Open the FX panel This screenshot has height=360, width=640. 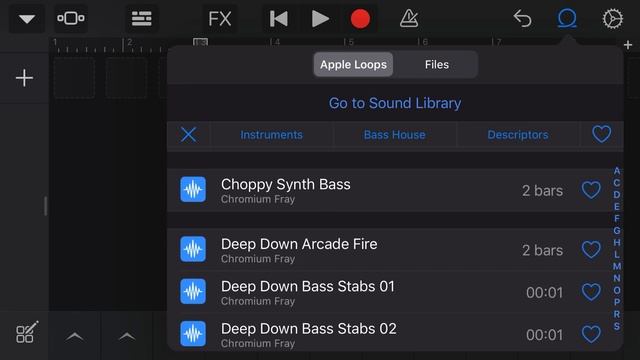coord(220,19)
